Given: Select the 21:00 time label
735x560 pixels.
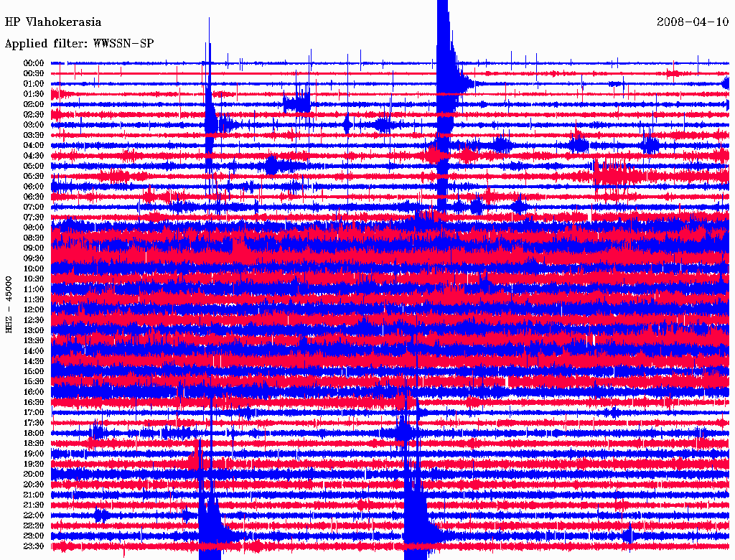Looking at the screenshot, I should pyautogui.click(x=34, y=495).
